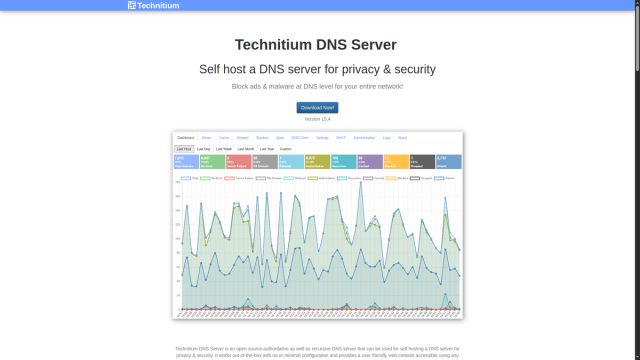Screen dimensions: 640x360
Task: Click the page's vertical scrollbar thumb
Action: (637, 38)
